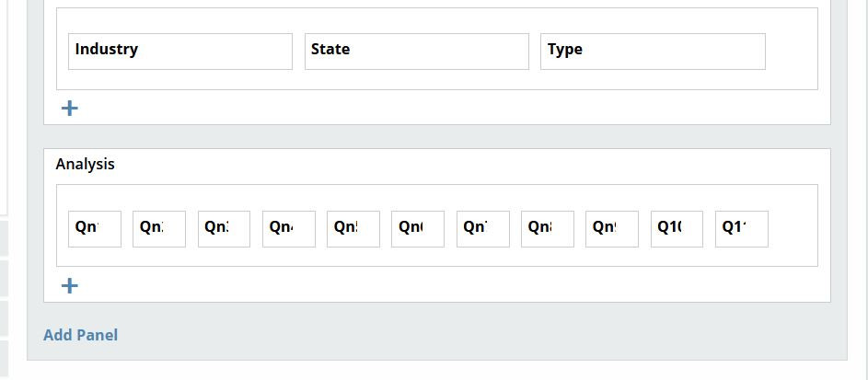The height and width of the screenshot is (380, 868).
Task: Select the Qn6 field box
Action: click(x=418, y=229)
